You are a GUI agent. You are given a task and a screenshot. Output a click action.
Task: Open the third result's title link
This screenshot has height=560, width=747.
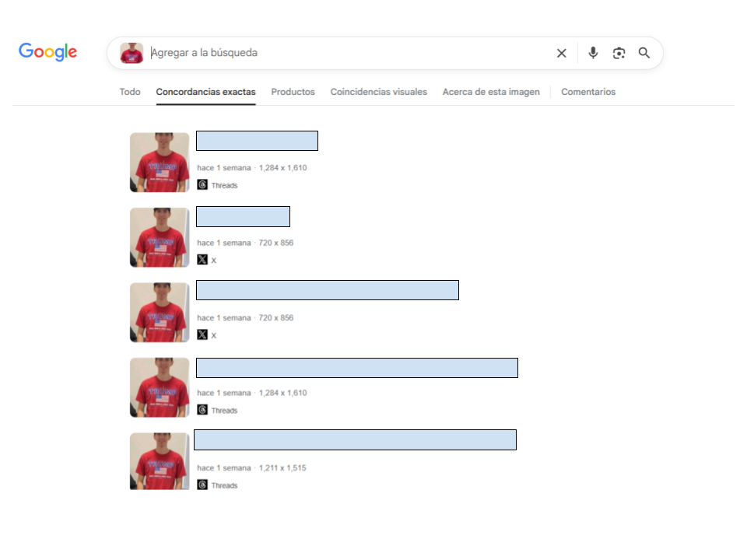pos(328,290)
